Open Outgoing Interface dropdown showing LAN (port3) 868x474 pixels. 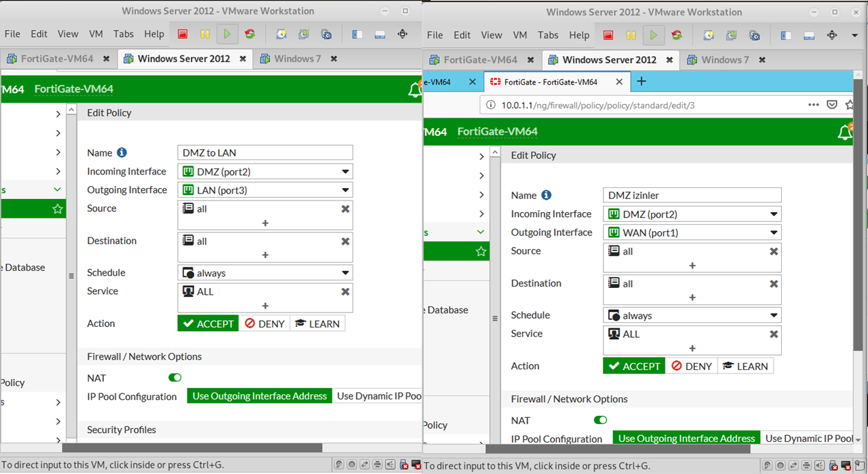point(265,190)
